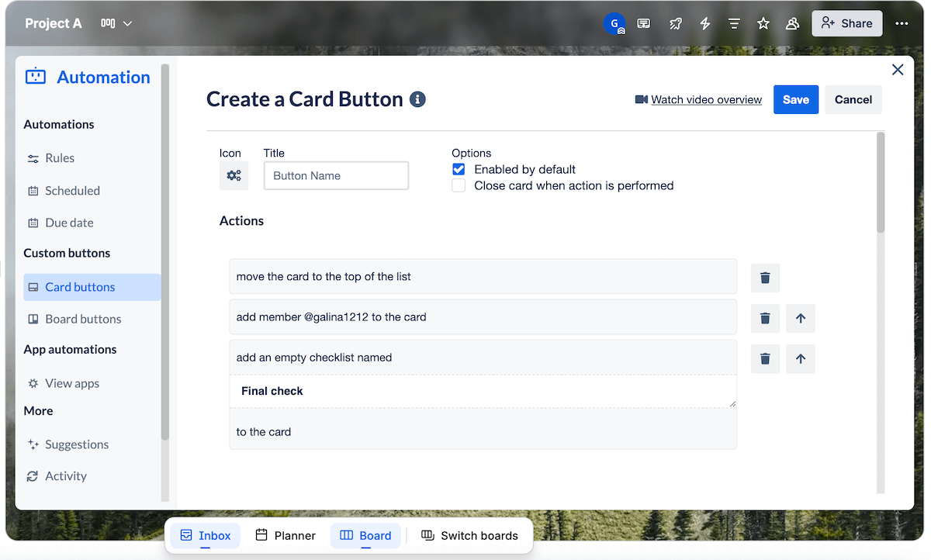Toggle the checklist action delete button
The image size is (931, 560).
pyautogui.click(x=765, y=358)
